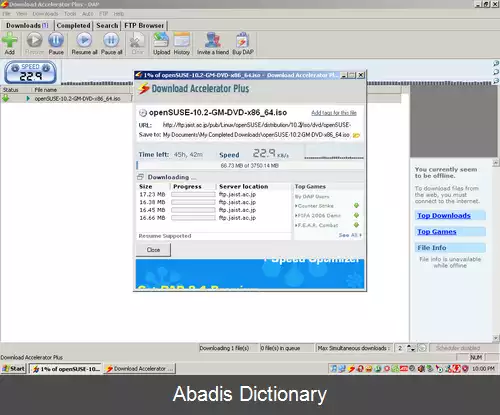Click the grayed-out Resume toolbar icon
This screenshot has width=500, height=415.
pyautogui.click(x=34, y=40)
